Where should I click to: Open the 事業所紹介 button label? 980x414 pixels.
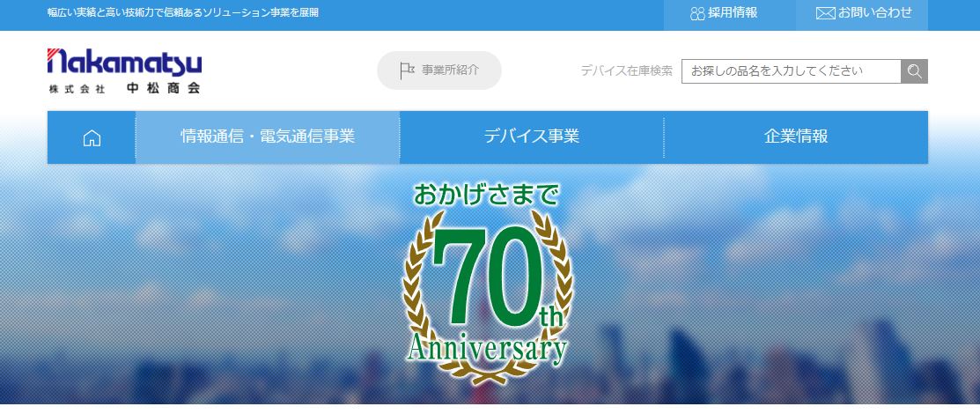point(450,70)
